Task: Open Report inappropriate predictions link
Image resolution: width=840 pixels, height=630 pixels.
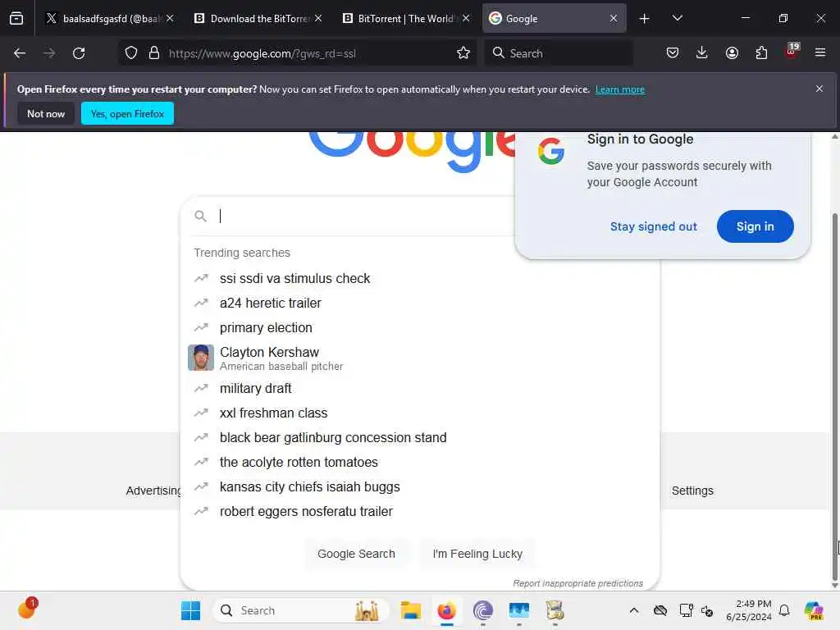Action: tap(577, 583)
